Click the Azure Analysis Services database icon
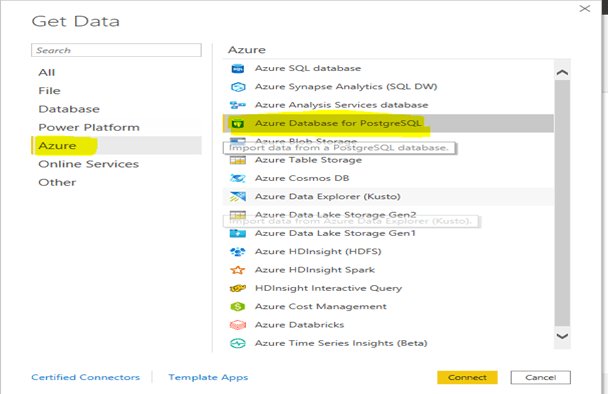Image resolution: width=608 pixels, height=394 pixels. [238, 105]
